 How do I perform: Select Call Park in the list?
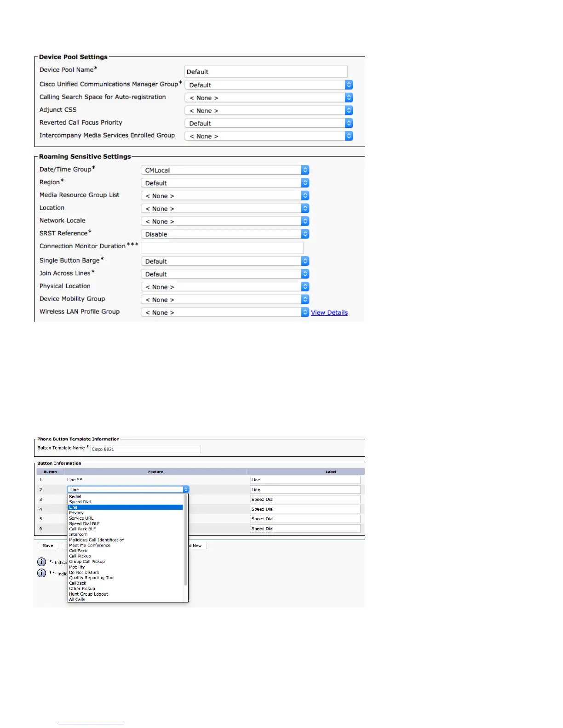[126, 551]
